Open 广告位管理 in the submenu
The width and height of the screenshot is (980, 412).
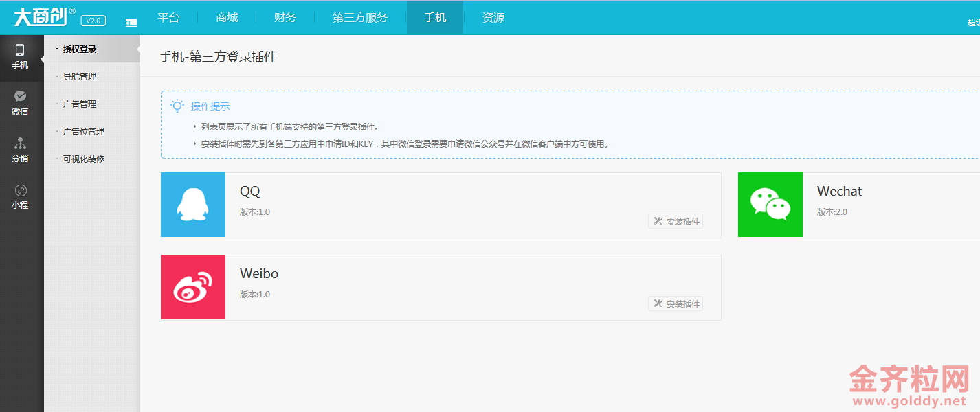(84, 132)
